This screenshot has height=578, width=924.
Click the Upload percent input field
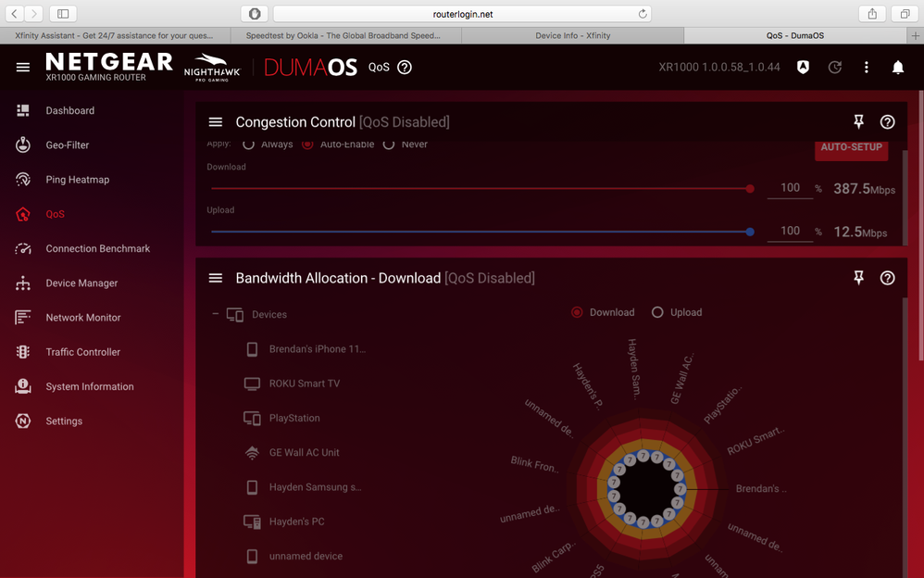(790, 232)
